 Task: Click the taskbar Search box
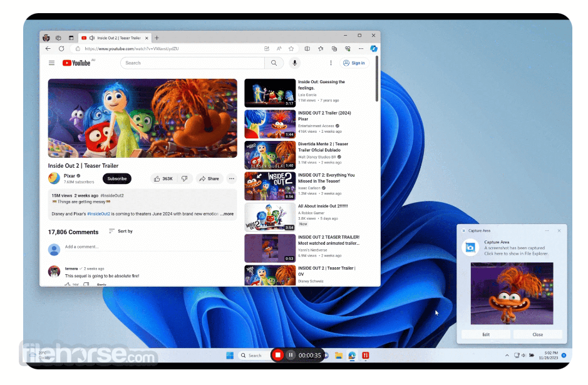click(254, 356)
